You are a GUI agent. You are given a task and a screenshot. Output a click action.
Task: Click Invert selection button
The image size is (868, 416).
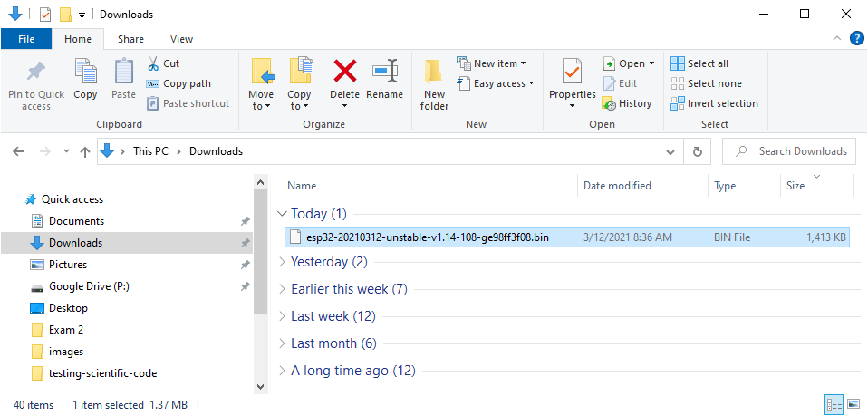pos(714,103)
